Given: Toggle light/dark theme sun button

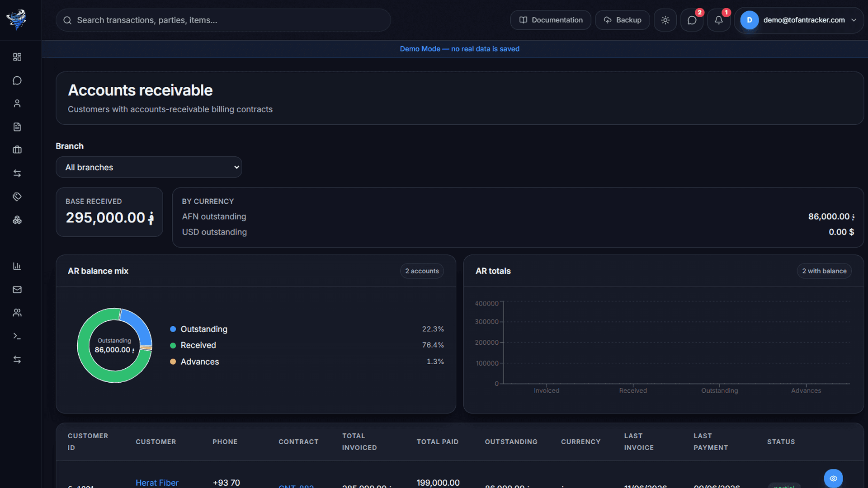Looking at the screenshot, I should tap(665, 20).
